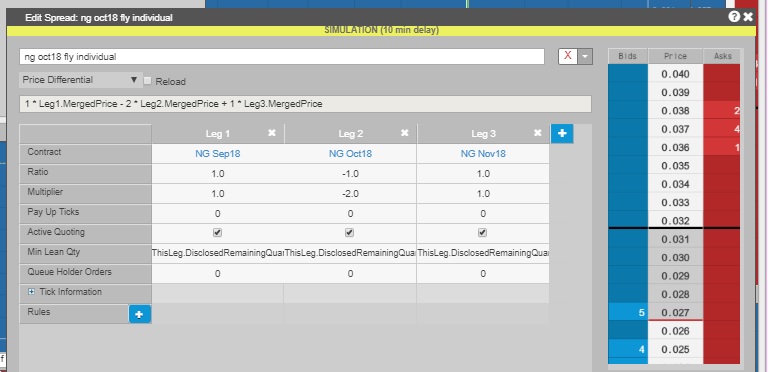The image size is (771, 372).
Task: Select Leg 1 Queue Holder Orders value
Action: 217,274
